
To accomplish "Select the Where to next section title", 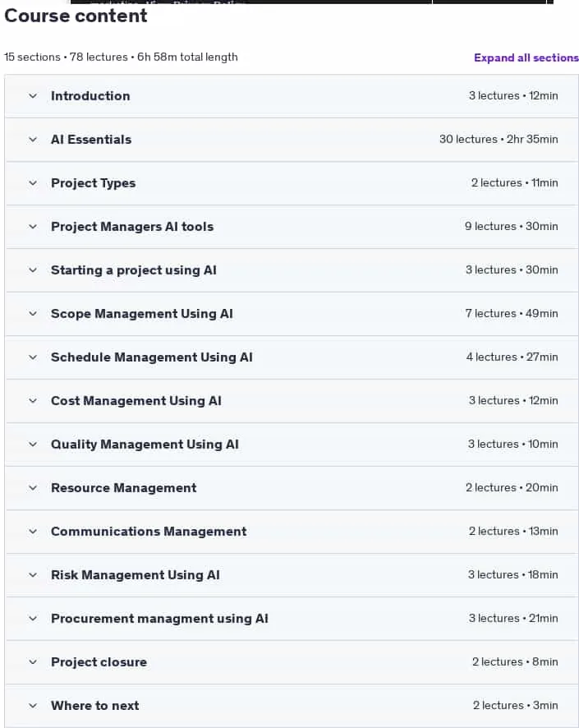I will 95,706.
